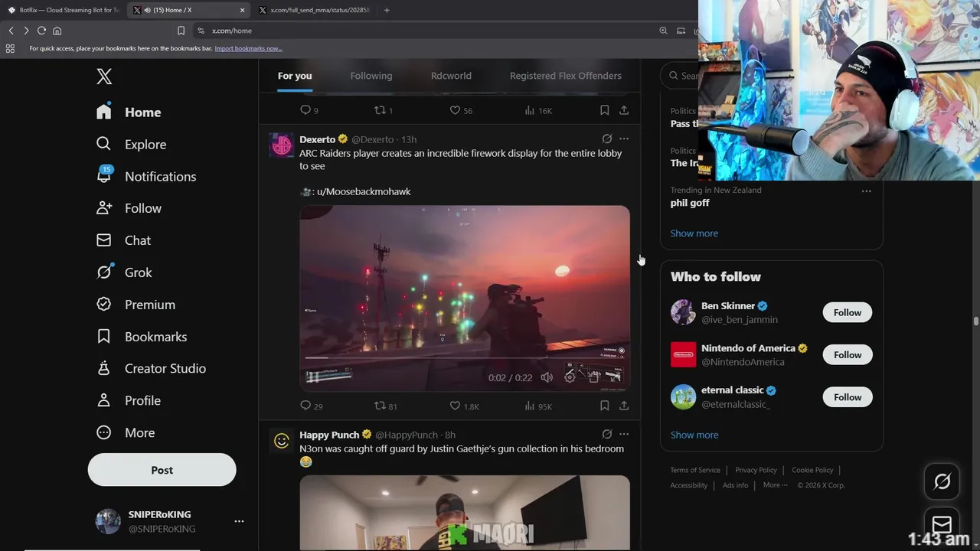Pause the ARC Raiders video

pos(312,377)
